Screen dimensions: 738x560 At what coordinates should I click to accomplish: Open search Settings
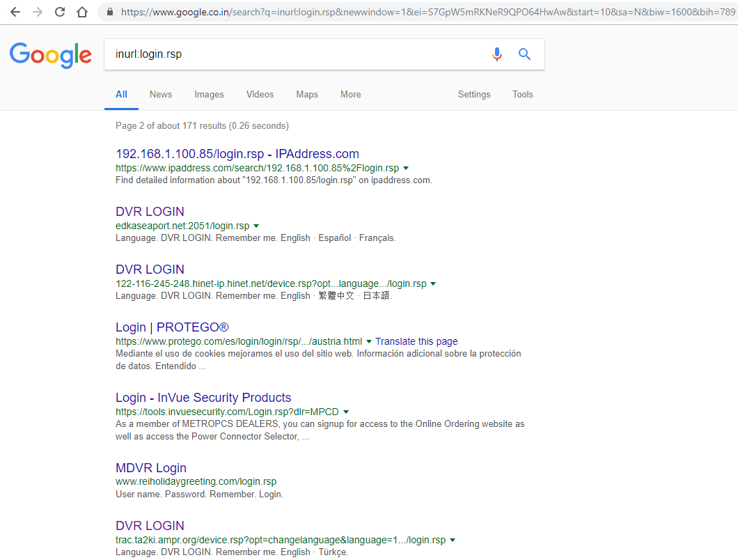pos(474,94)
